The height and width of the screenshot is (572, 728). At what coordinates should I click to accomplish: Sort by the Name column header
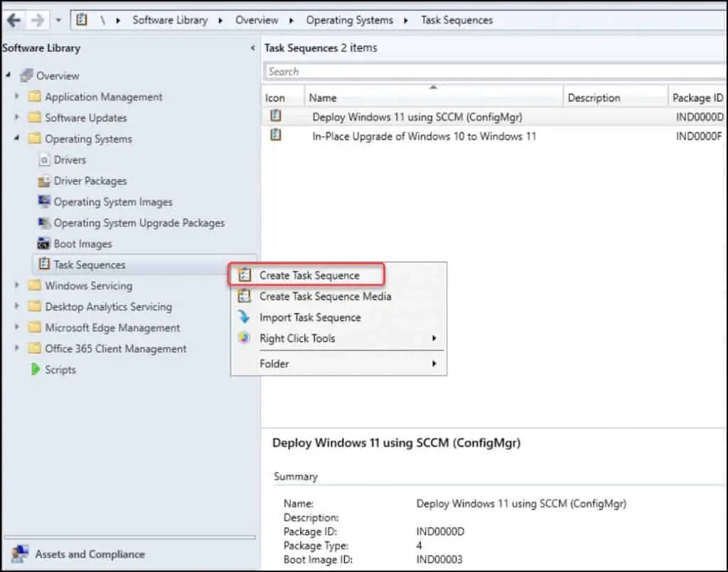click(434, 97)
